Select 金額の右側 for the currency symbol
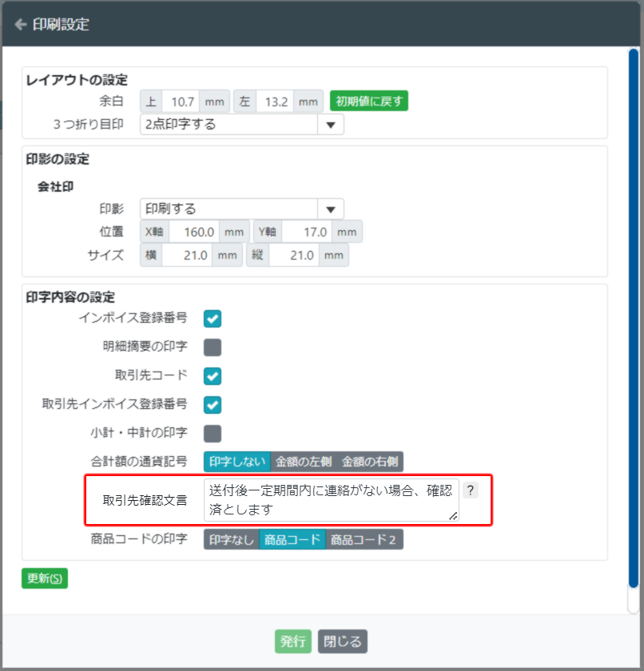This screenshot has height=671, width=644. pos(369,461)
